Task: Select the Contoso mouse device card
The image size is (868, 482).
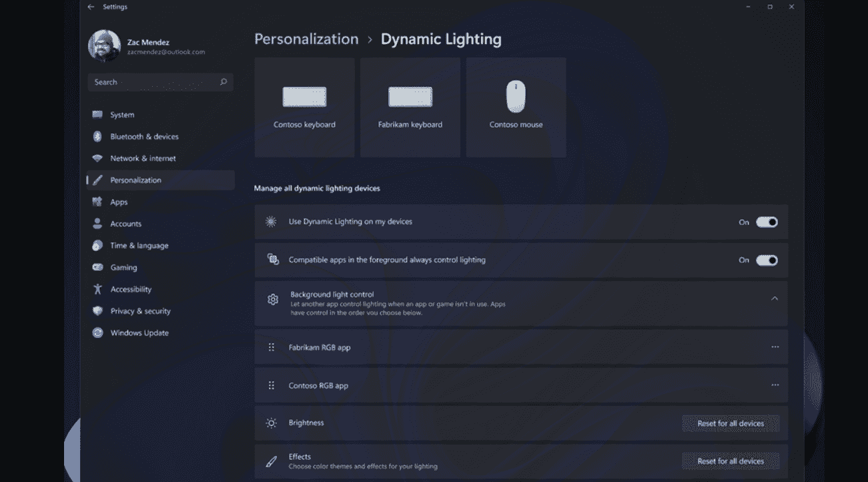Action: [516, 107]
